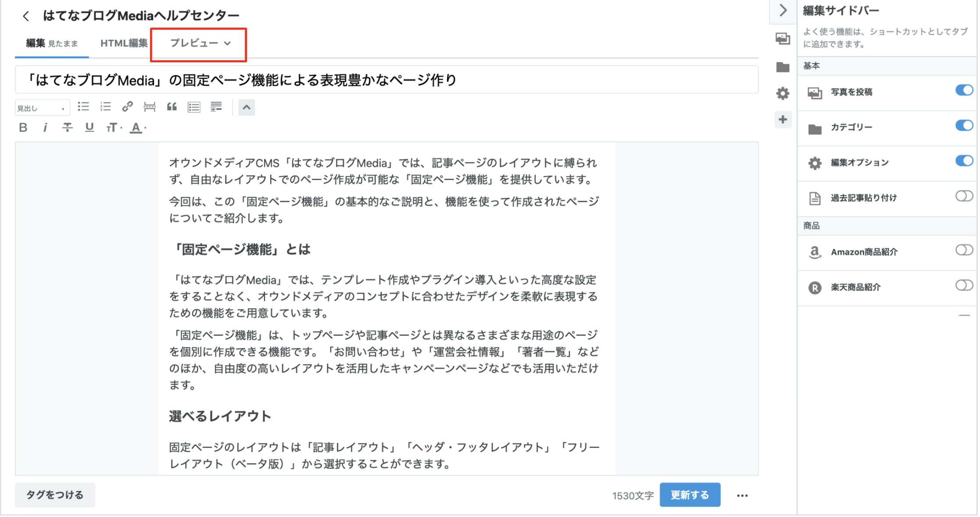Turn on Amazon商品紹介 toggle
Screen dimensions: 980x517
(964, 250)
